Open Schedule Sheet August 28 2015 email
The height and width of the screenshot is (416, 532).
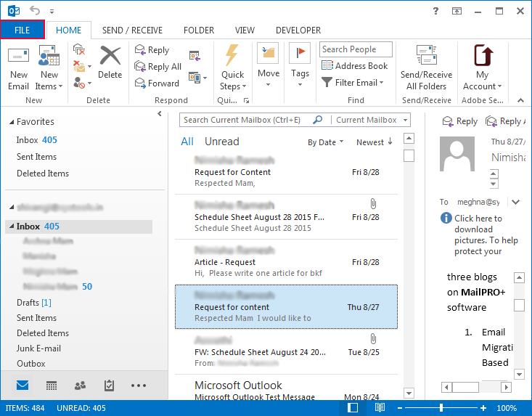point(287,216)
